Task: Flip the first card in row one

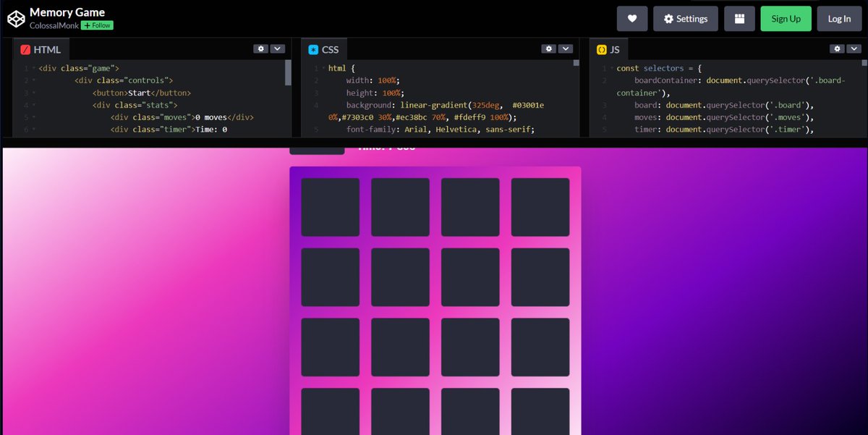Action: click(x=331, y=207)
